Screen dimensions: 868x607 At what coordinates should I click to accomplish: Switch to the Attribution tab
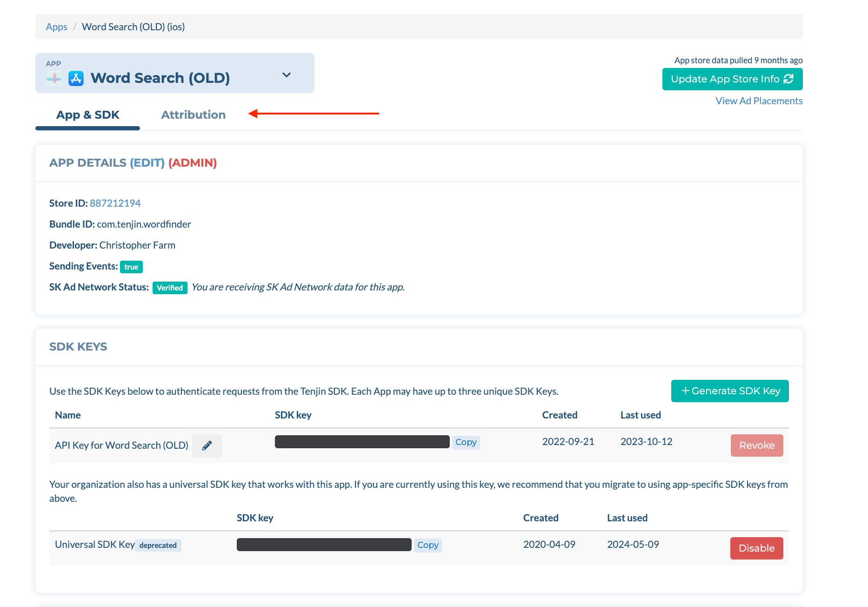click(194, 115)
